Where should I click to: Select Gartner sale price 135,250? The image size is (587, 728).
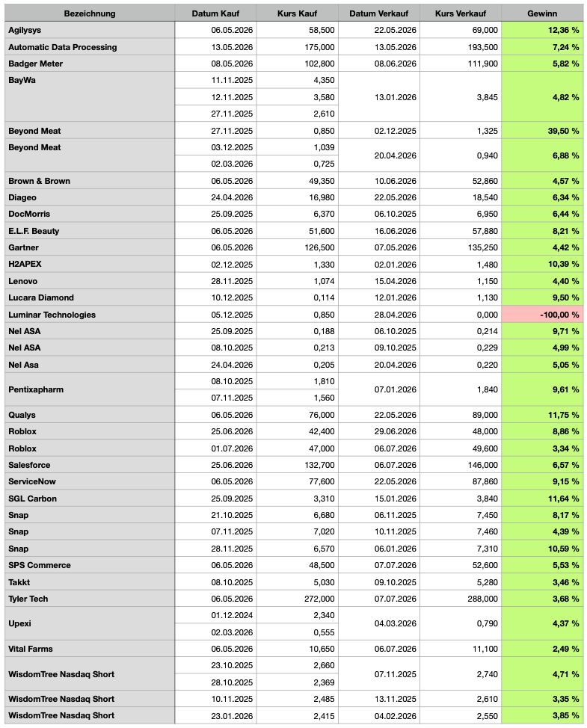[461, 247]
